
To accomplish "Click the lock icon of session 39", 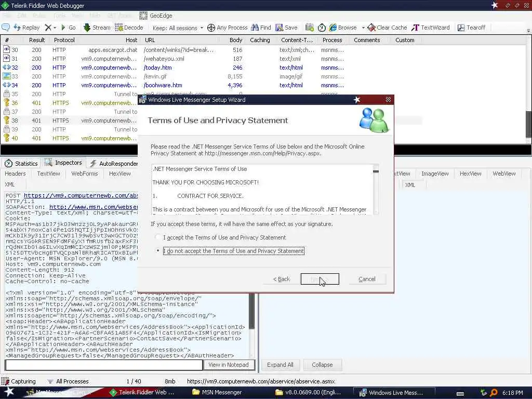I will point(6,129).
